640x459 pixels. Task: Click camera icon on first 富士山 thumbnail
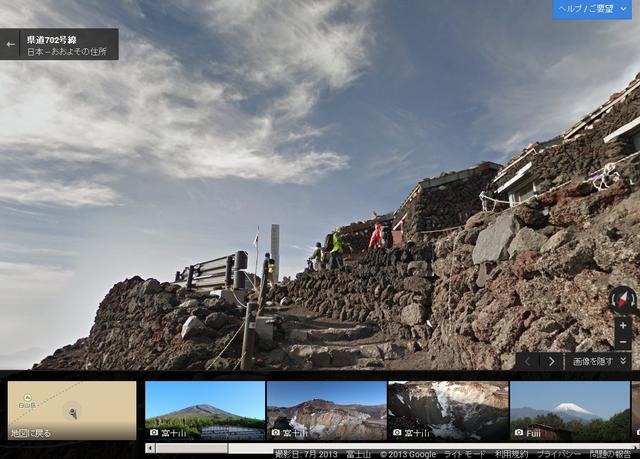pyautogui.click(x=154, y=433)
